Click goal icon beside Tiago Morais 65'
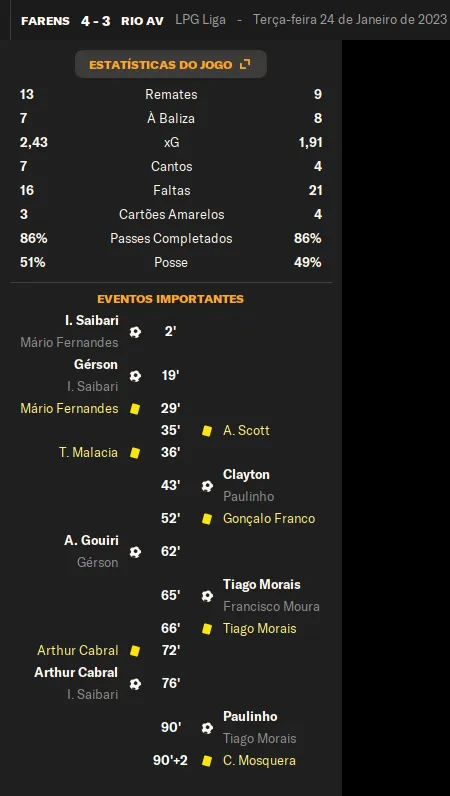This screenshot has height=796, width=450. point(207,596)
